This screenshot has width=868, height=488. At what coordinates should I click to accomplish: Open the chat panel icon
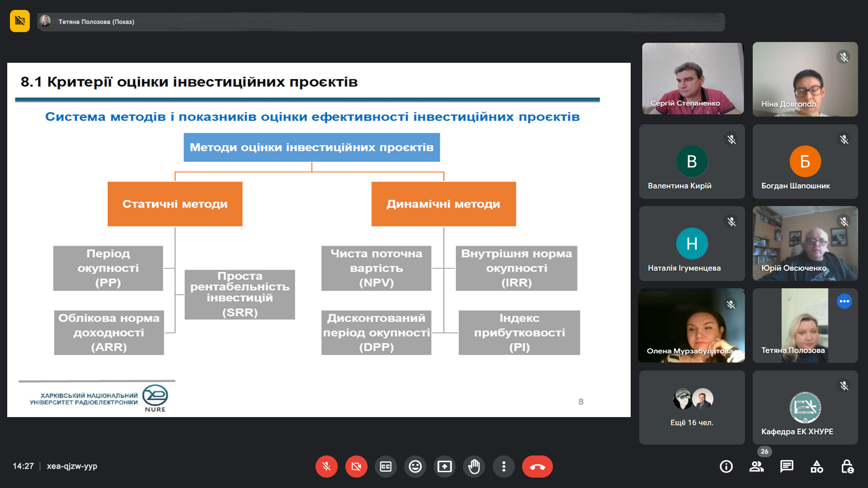click(787, 466)
